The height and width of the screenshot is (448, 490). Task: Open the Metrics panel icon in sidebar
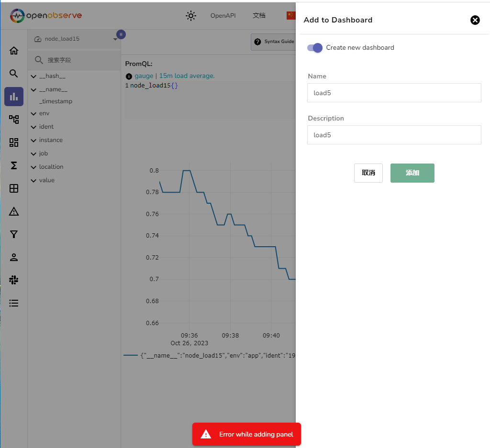click(13, 96)
